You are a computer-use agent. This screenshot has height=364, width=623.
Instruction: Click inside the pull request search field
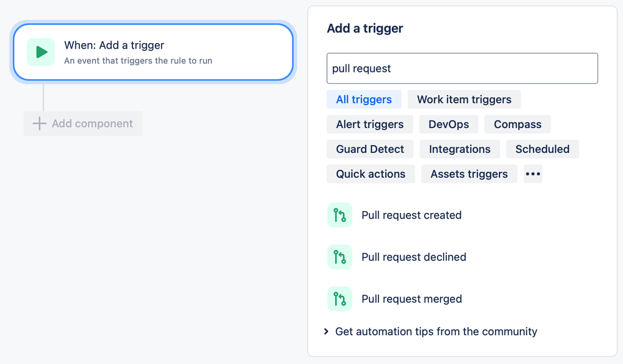point(462,68)
